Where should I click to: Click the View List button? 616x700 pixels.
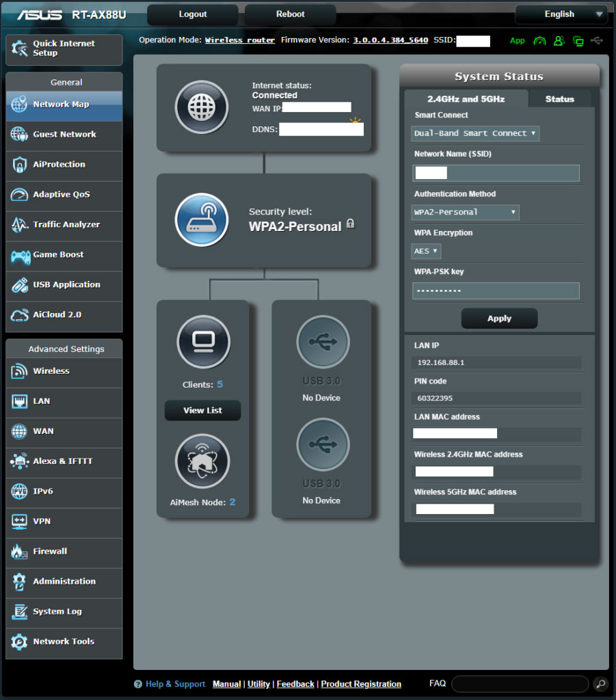tap(202, 410)
